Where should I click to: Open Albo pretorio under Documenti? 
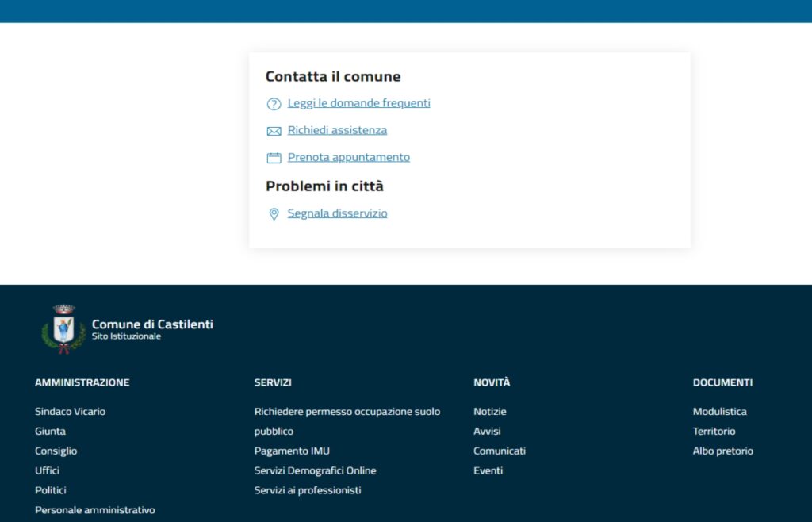(x=722, y=451)
